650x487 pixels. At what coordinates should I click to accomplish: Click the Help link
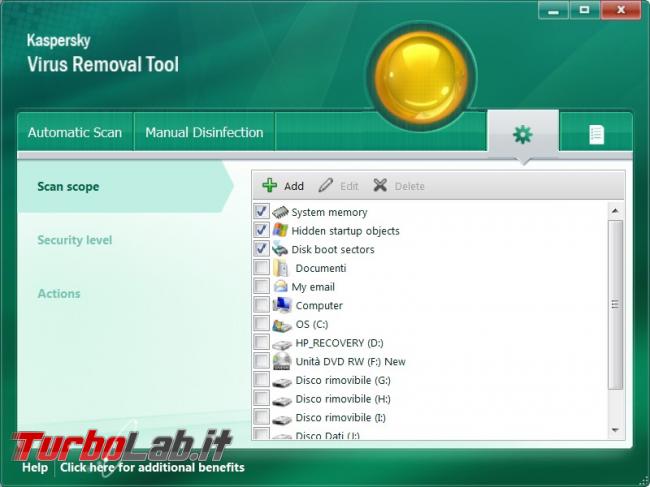(35, 468)
